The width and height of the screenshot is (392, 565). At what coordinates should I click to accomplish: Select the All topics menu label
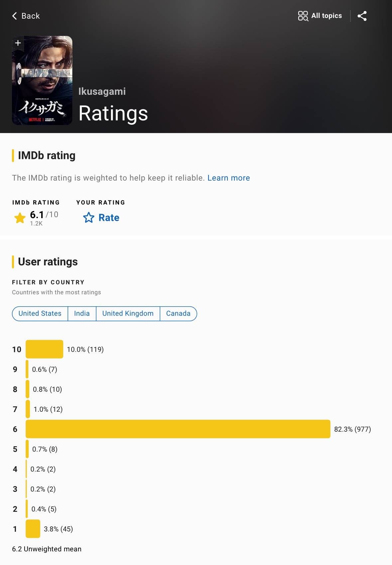[x=327, y=16]
